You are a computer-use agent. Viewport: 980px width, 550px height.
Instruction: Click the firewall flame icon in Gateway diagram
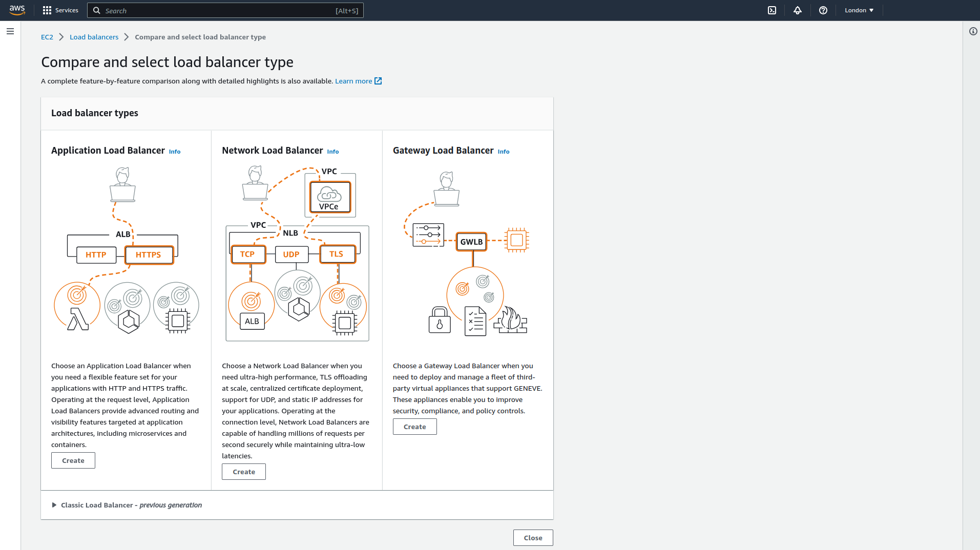510,320
